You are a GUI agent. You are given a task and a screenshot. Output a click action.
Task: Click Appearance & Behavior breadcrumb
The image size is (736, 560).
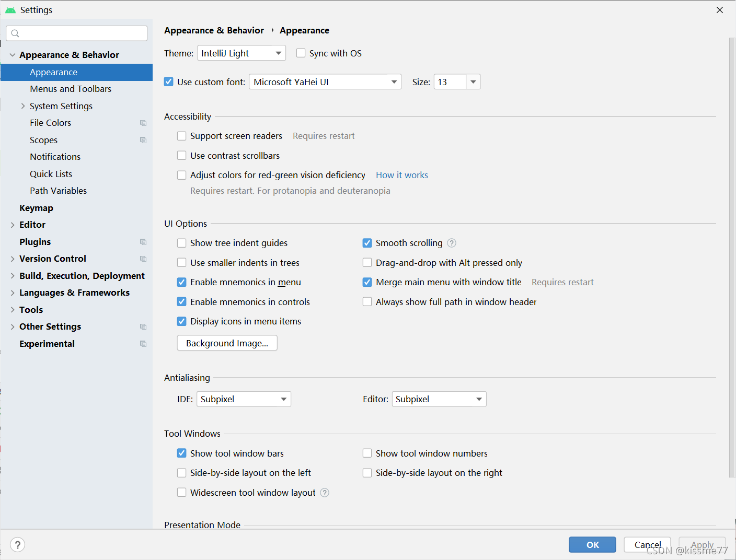tap(214, 30)
